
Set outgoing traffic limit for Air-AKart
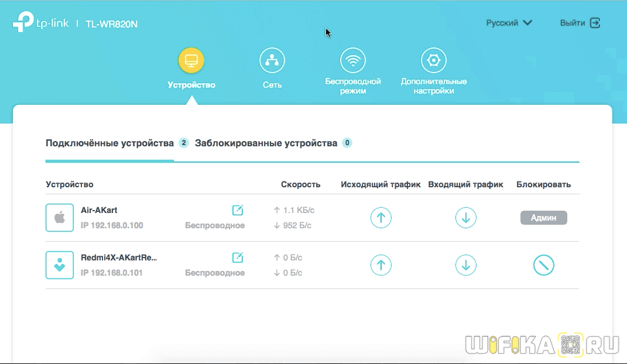(381, 218)
